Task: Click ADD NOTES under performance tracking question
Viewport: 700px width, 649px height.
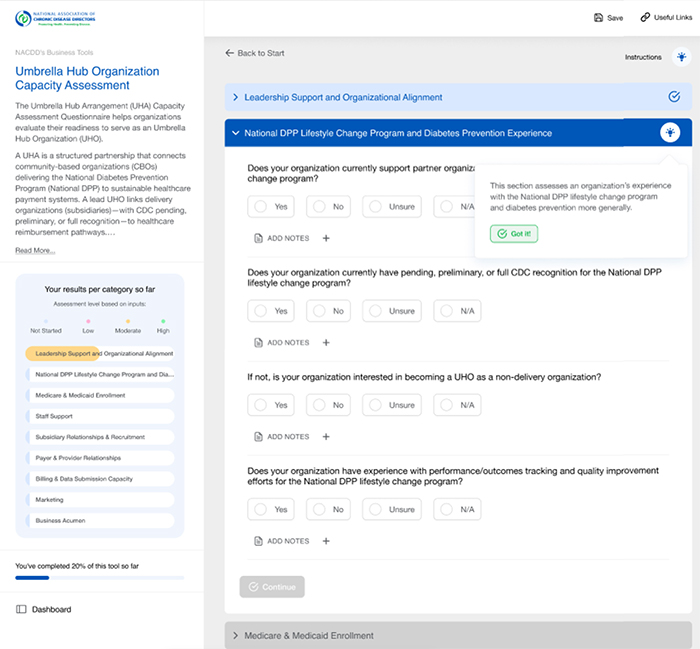Action: 288,541
